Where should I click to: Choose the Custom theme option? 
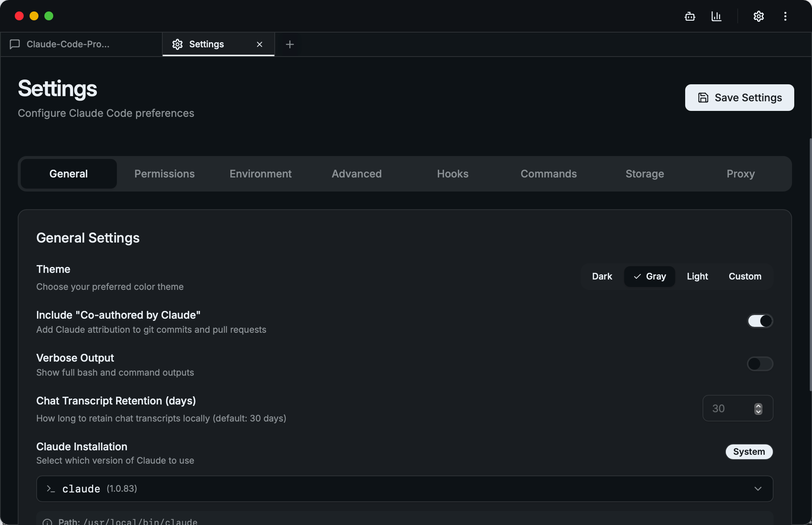tap(745, 277)
